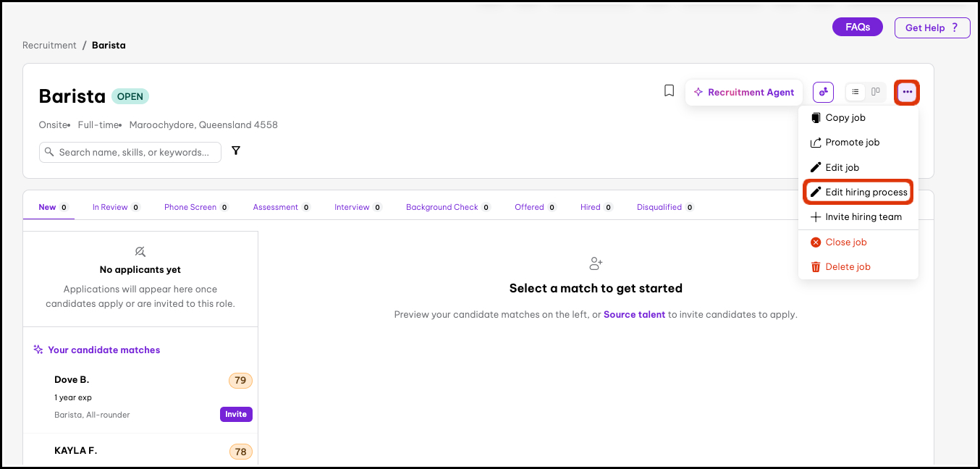Choose Edit job from menu

[x=858, y=167]
